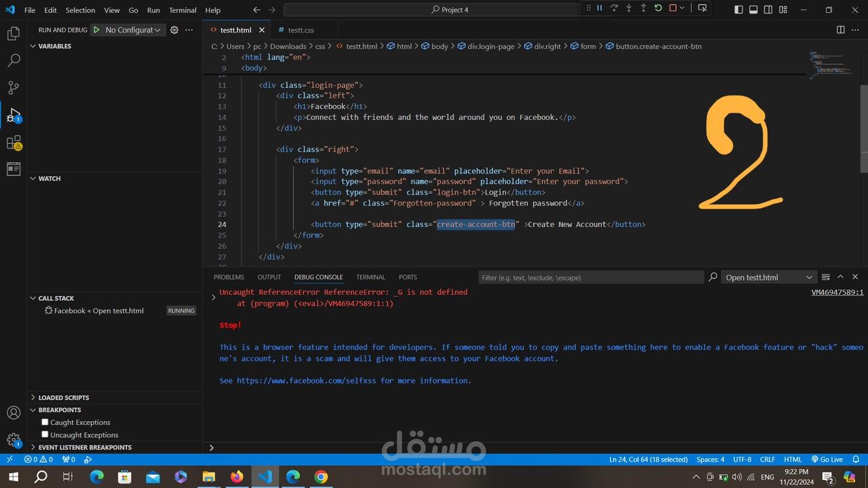Click the Step Out debug button
868x488 pixels.
point(644,8)
